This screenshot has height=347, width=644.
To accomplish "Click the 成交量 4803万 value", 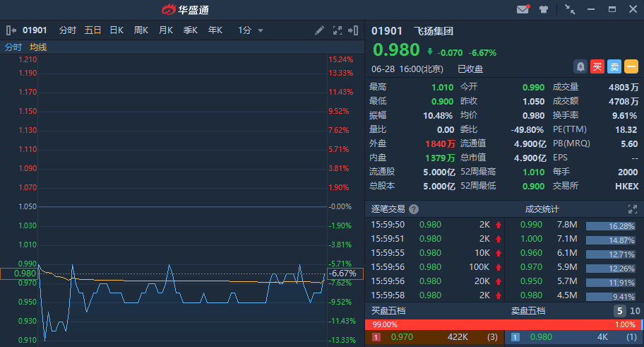I will click(624, 87).
